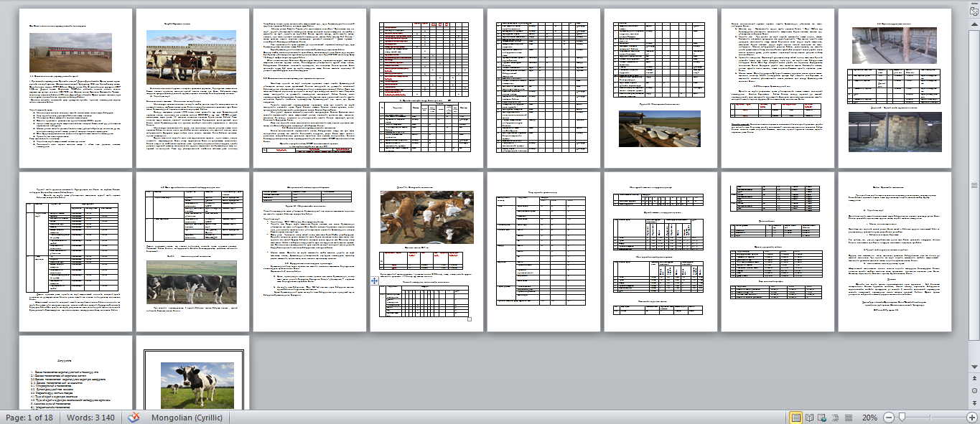Click the zoom in plus button

[972, 418]
